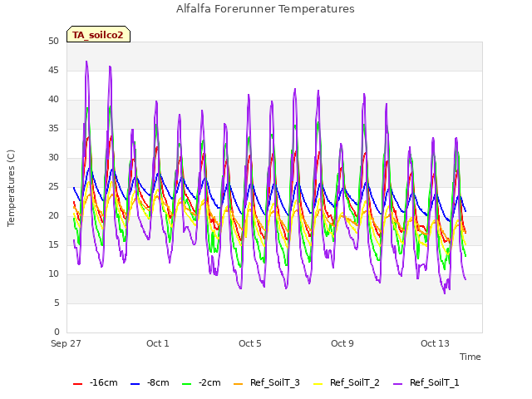Click the Time x-axis label

point(470,357)
